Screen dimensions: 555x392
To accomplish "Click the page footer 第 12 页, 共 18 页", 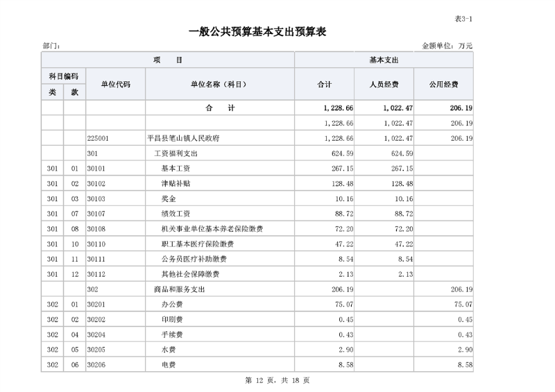I will pos(277,380).
